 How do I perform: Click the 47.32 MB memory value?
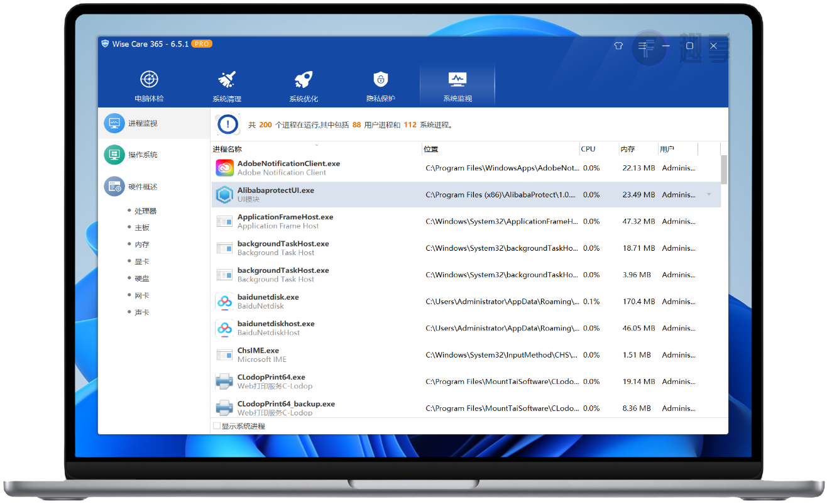[x=638, y=221]
